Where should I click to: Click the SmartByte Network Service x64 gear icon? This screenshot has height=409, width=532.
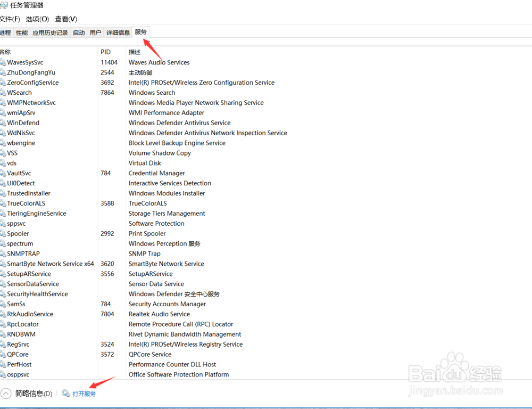coord(3,264)
